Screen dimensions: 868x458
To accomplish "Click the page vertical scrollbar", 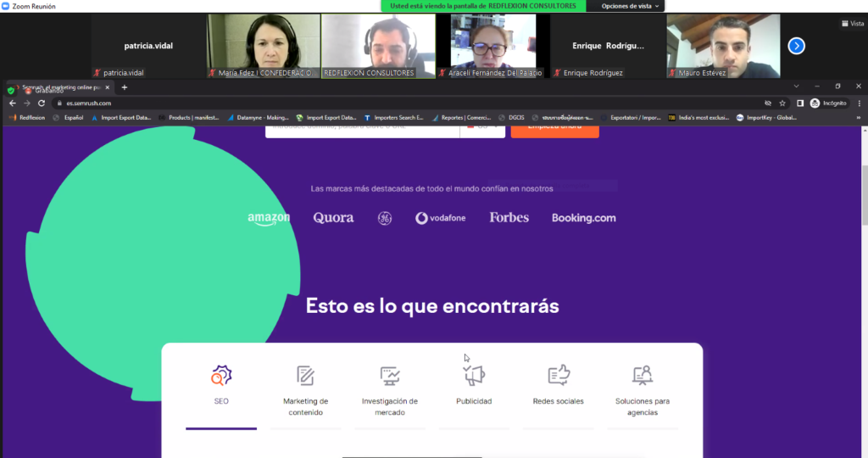I will coord(865,194).
